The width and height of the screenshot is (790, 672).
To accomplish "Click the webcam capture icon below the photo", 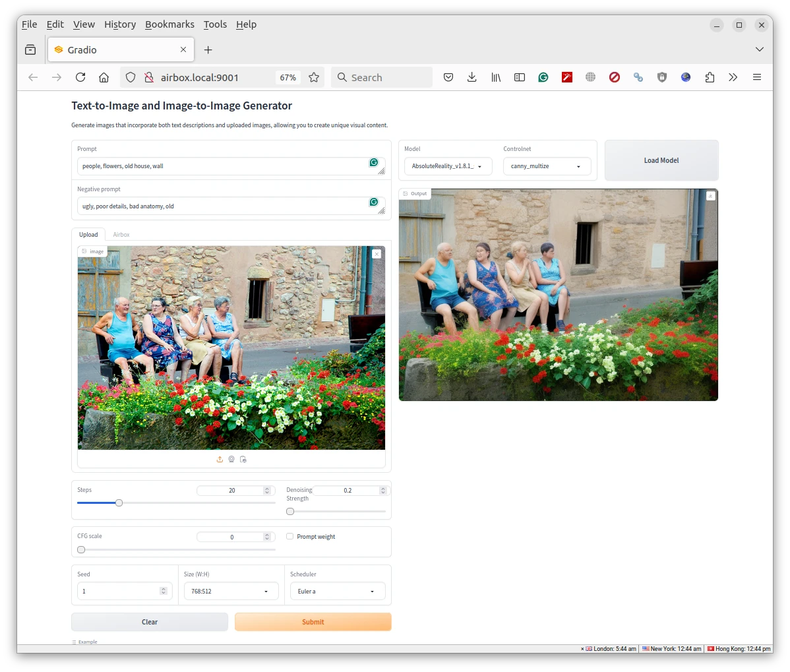I will (x=231, y=460).
